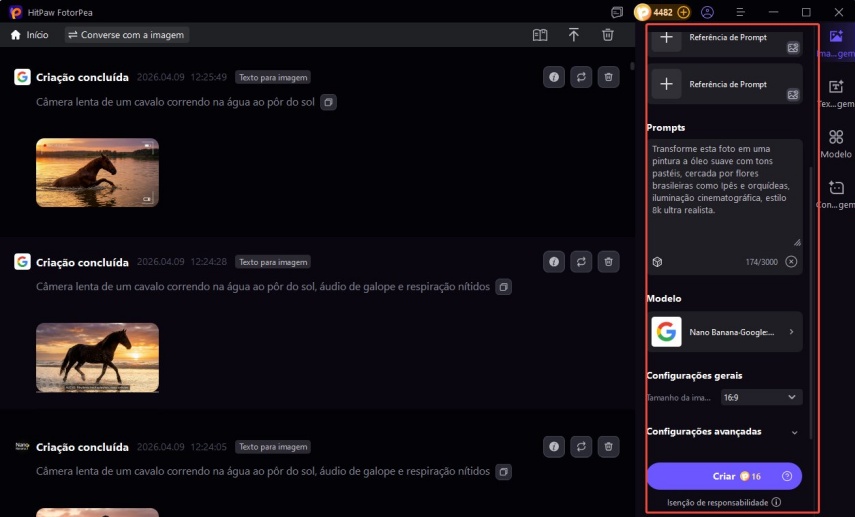Viewport: 855px width, 517px height.
Task: Add credits with the plus icon
Action: point(683,12)
